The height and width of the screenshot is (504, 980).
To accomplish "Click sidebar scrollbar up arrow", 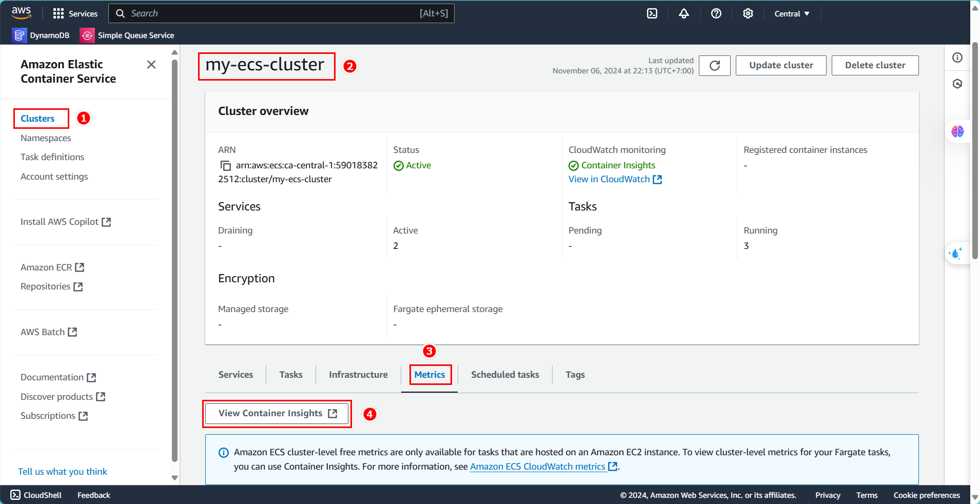I will click(x=174, y=52).
